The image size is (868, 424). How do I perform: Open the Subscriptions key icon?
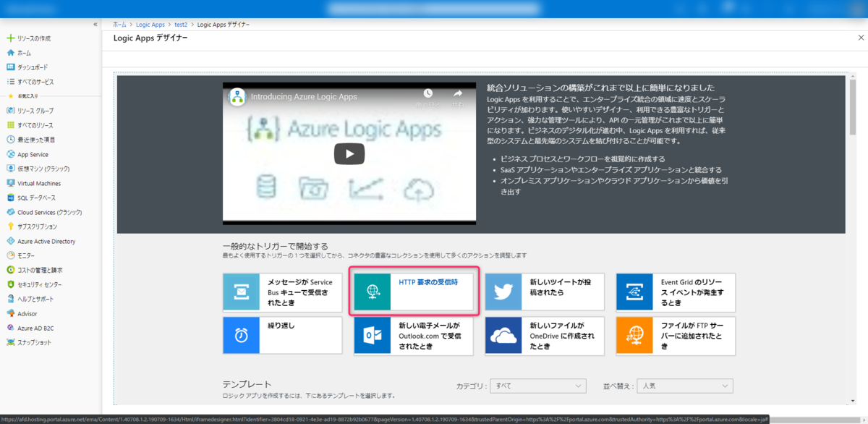pos(10,226)
